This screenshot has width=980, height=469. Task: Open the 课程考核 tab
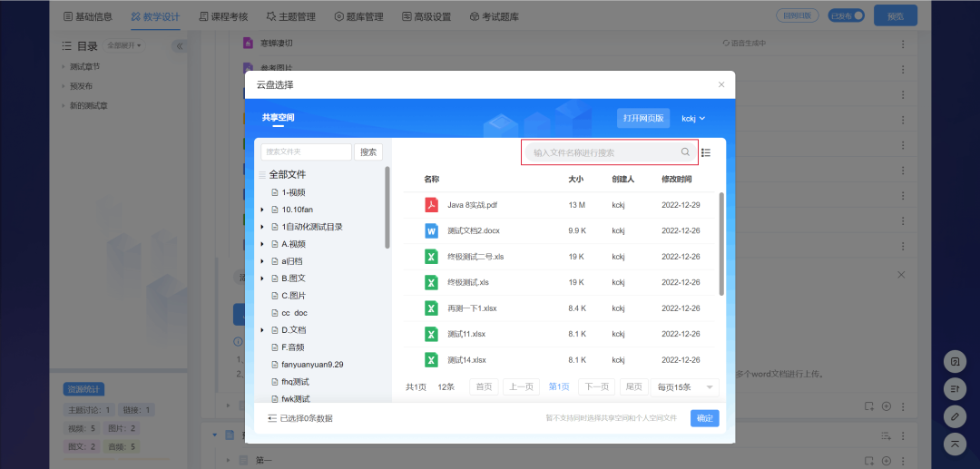click(223, 17)
